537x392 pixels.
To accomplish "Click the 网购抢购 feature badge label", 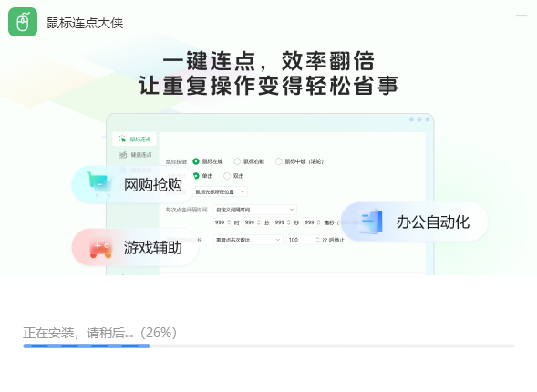I will (153, 185).
